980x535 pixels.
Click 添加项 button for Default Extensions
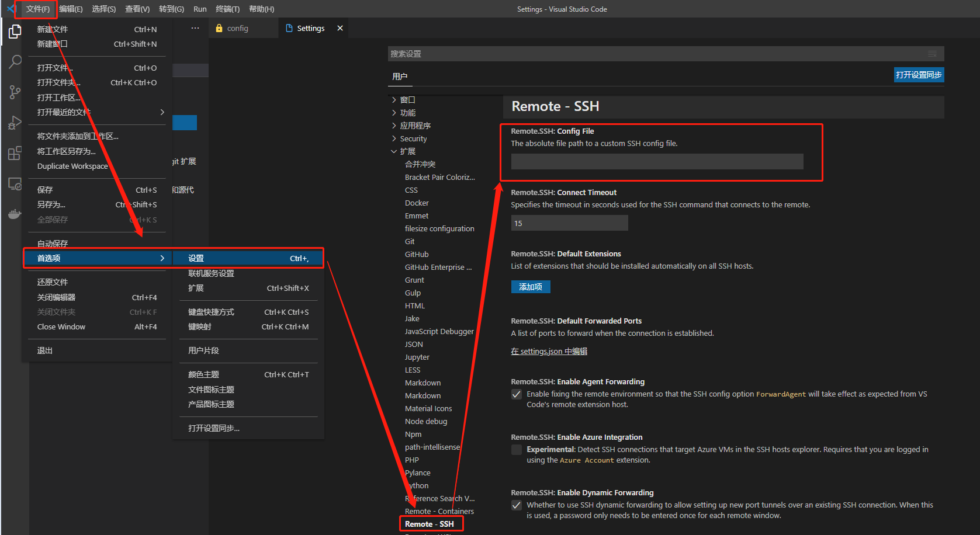(531, 287)
